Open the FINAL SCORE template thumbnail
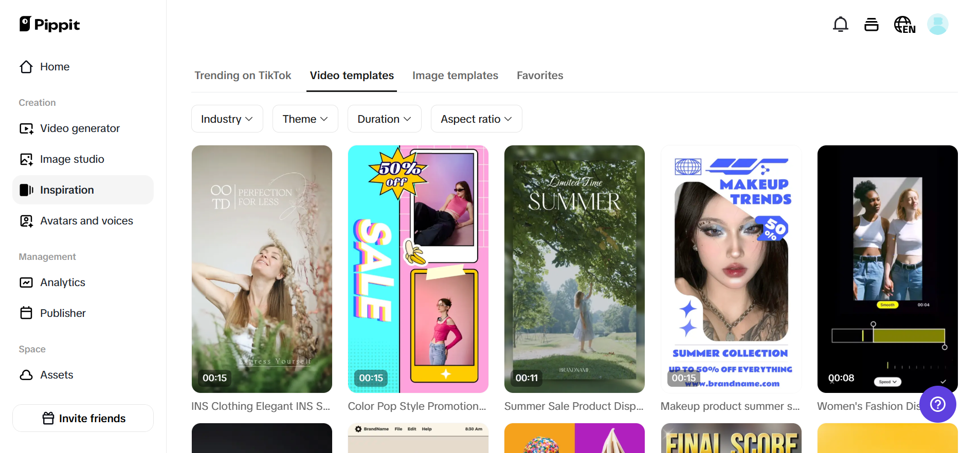980x453 pixels. click(x=731, y=438)
